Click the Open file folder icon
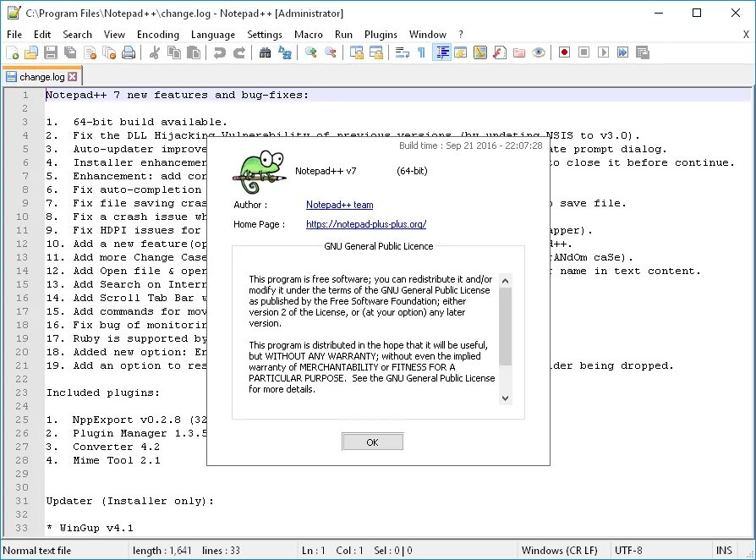 pyautogui.click(x=31, y=52)
